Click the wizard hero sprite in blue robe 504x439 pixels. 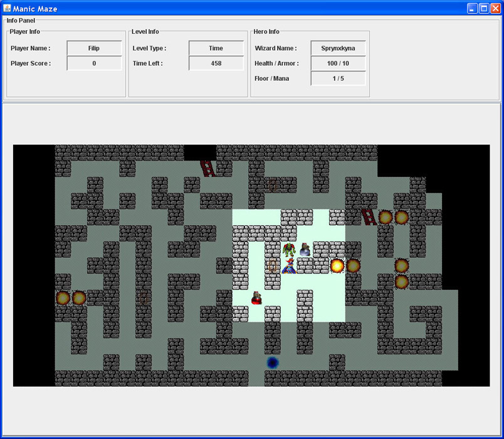(x=288, y=266)
